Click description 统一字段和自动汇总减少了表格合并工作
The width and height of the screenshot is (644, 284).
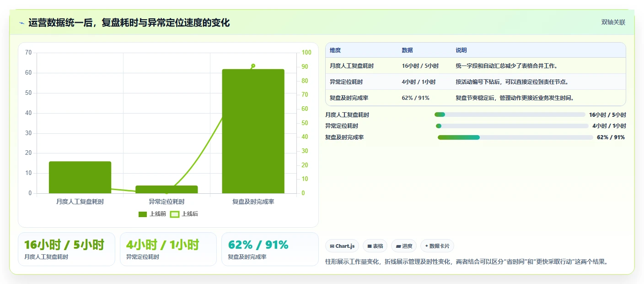[x=506, y=66]
